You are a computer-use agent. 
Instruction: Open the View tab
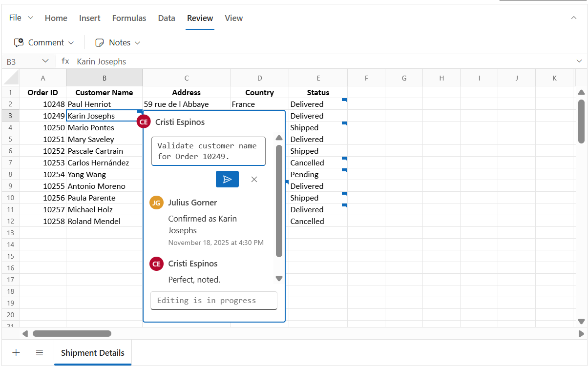point(233,18)
